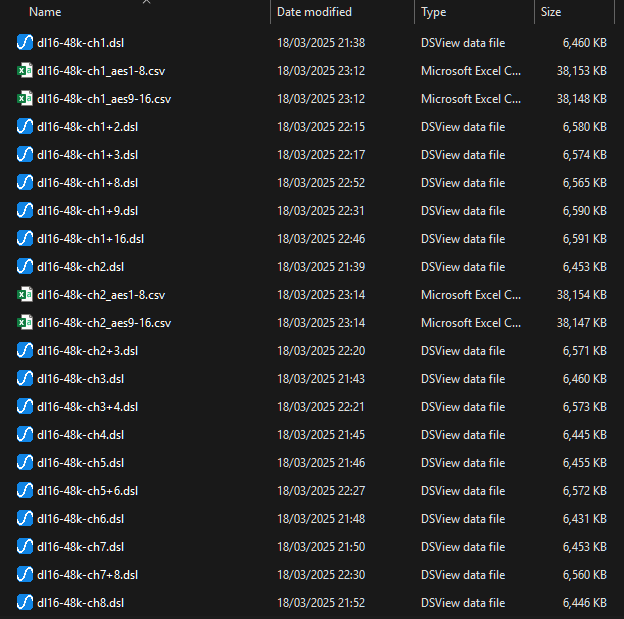
Task: Click the DSView icon for dl16-48k-ch3+4.dsl
Action: click(25, 406)
